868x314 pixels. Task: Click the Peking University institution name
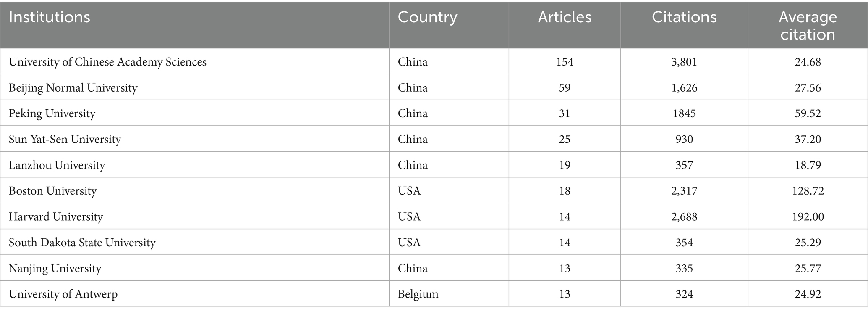coord(52,113)
